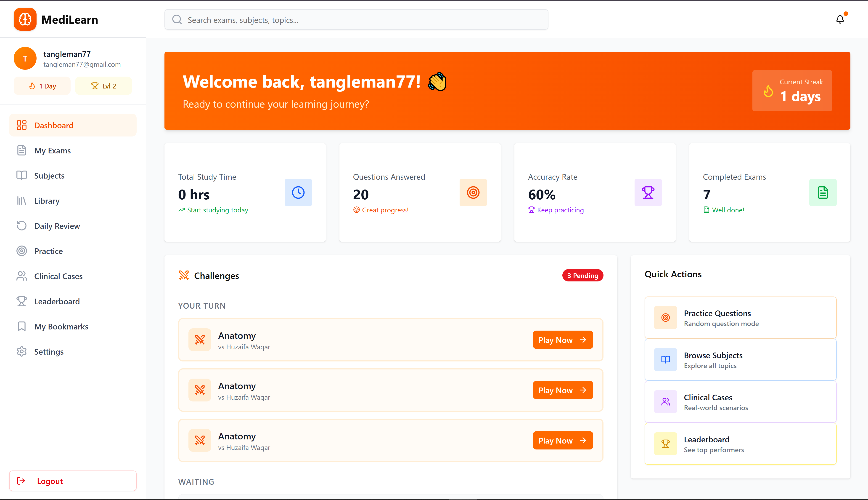The width and height of the screenshot is (868, 500).
Task: Click the Daily Review refresh icon
Action: 22,226
